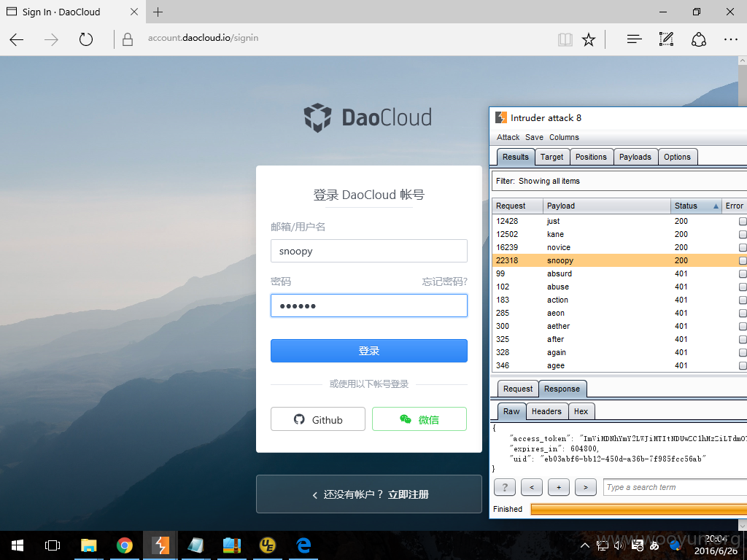
Task: Click the Burp Intruder window icon
Action: coord(500,117)
